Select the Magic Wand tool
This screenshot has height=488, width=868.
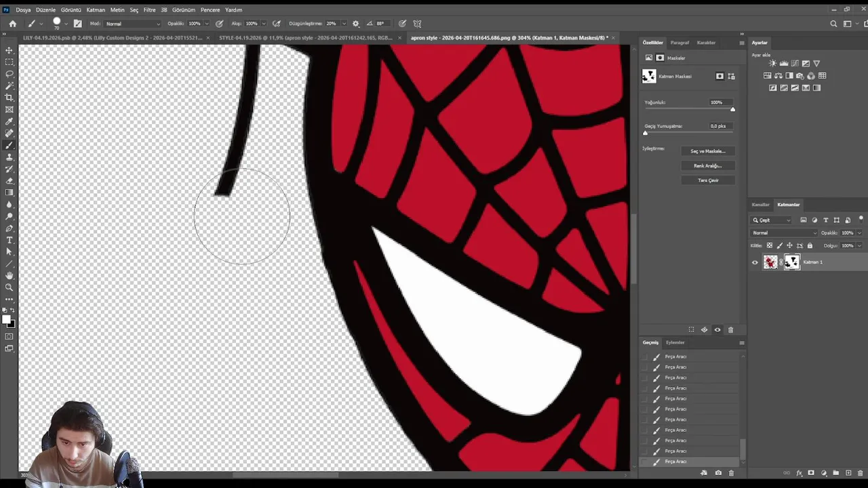pyautogui.click(x=9, y=85)
